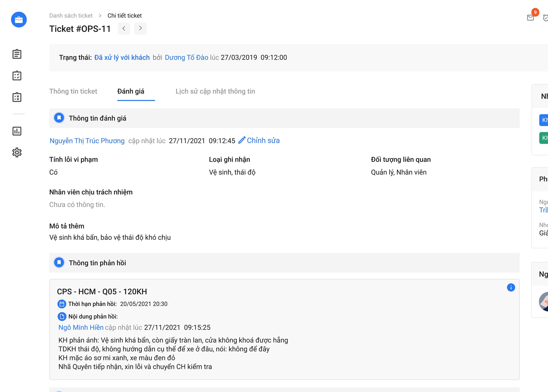Open the bar chart reports icon
The height and width of the screenshot is (392, 548).
17,131
